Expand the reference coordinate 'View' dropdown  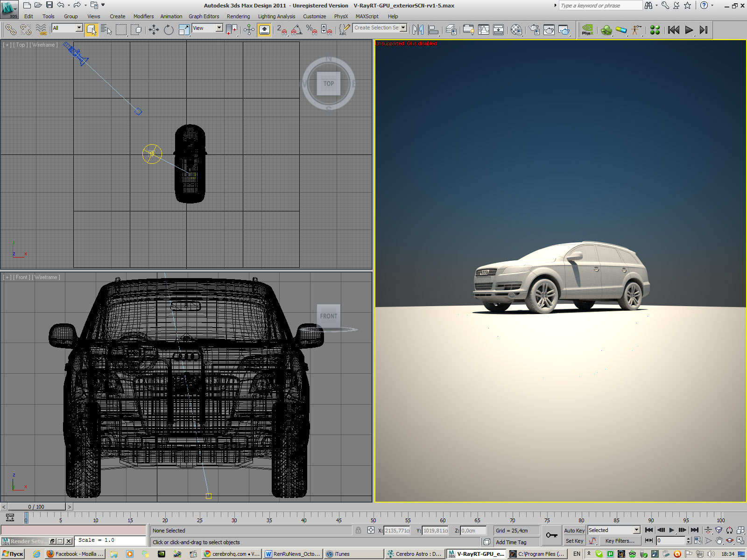pyautogui.click(x=219, y=28)
